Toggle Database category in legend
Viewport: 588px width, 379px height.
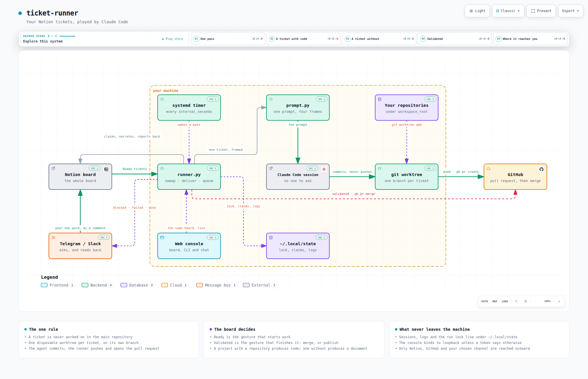[137, 285]
